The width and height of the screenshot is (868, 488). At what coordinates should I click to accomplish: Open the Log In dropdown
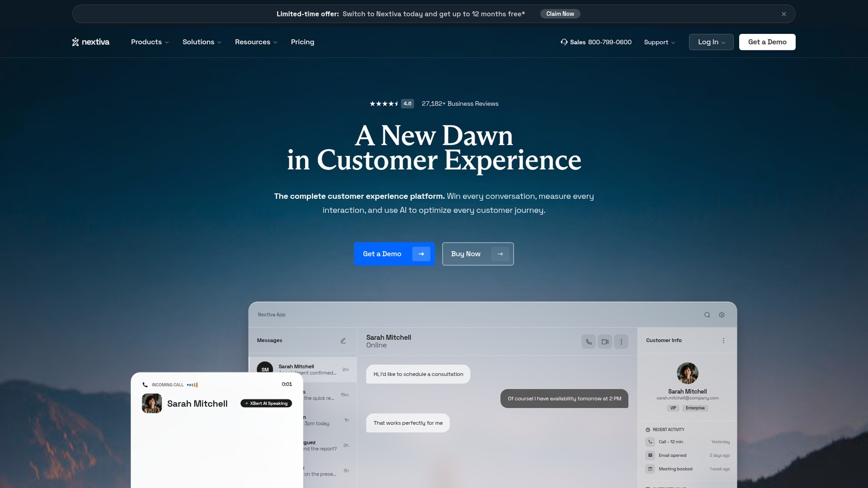pos(711,42)
